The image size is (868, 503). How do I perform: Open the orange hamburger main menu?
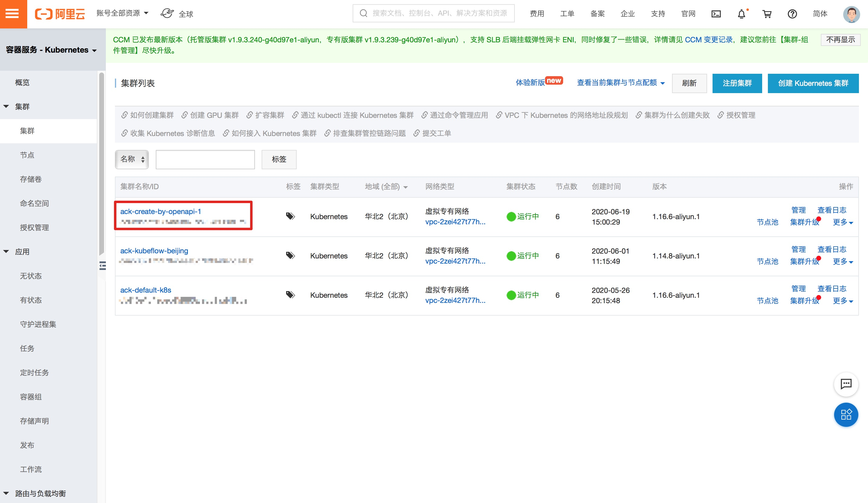13,14
